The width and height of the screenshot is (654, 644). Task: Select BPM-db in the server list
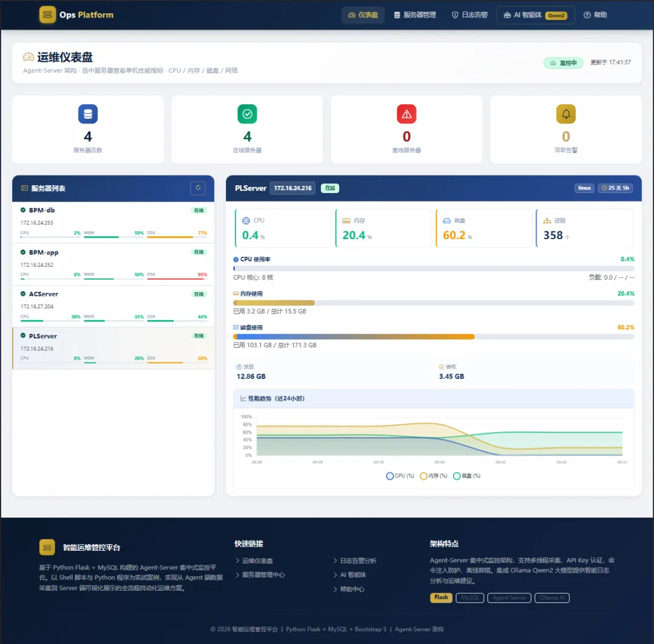coord(113,222)
